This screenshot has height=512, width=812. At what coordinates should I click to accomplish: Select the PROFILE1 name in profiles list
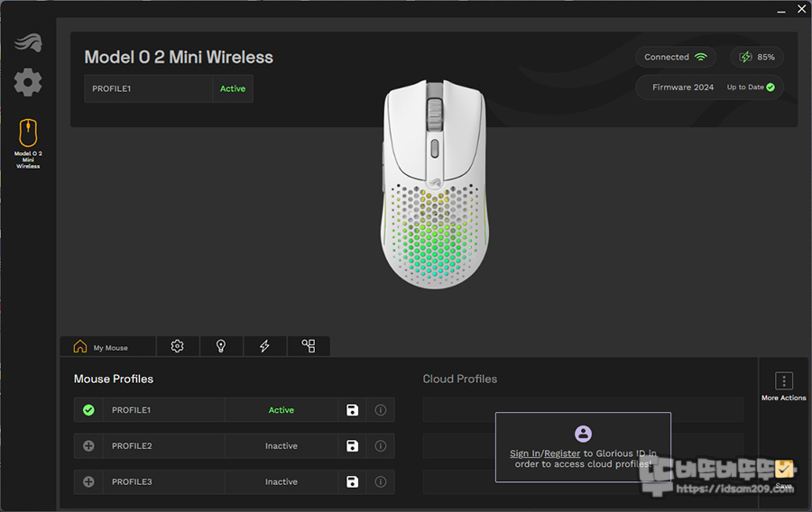tap(131, 410)
